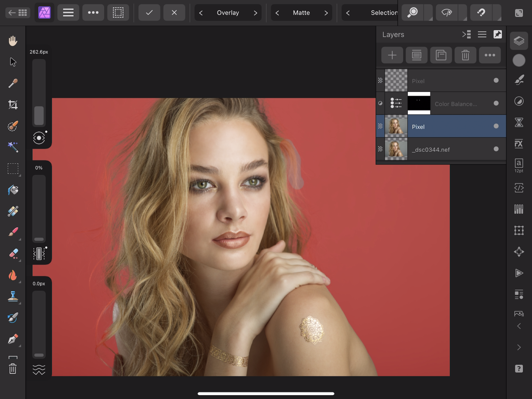The height and width of the screenshot is (399, 532).
Task: Switch to previous preview mode before Overlay
Action: tap(201, 13)
